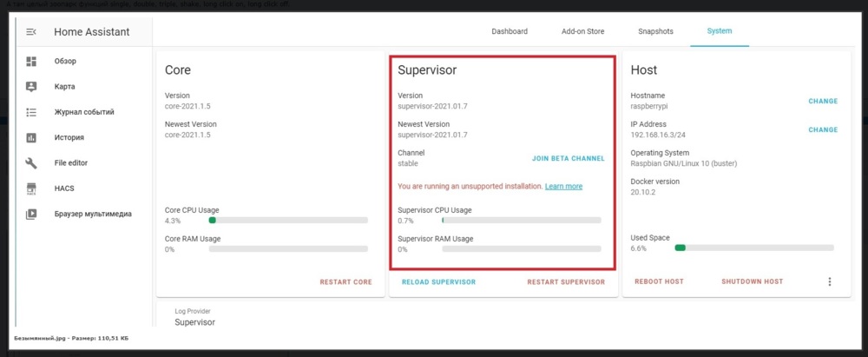Screen dimensions: 868x357
Task: Click channel value stable
Action: 408,163
